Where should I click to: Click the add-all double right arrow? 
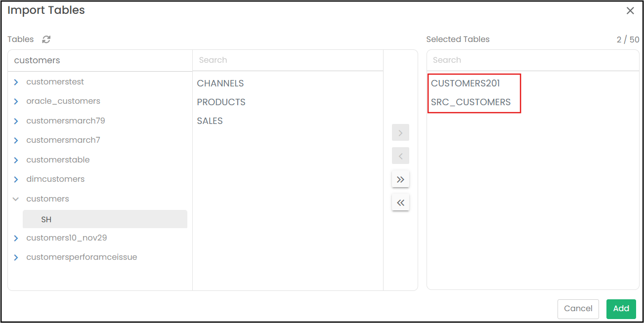point(400,179)
